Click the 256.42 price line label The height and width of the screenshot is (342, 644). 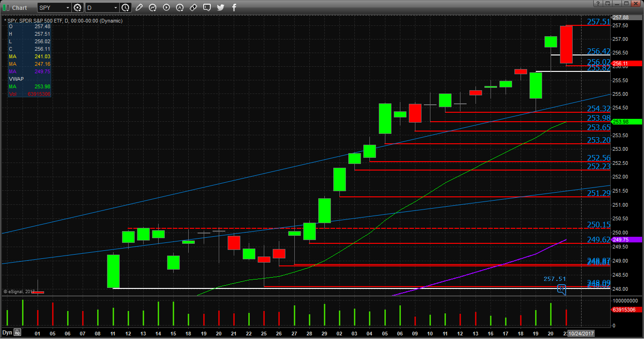598,51
